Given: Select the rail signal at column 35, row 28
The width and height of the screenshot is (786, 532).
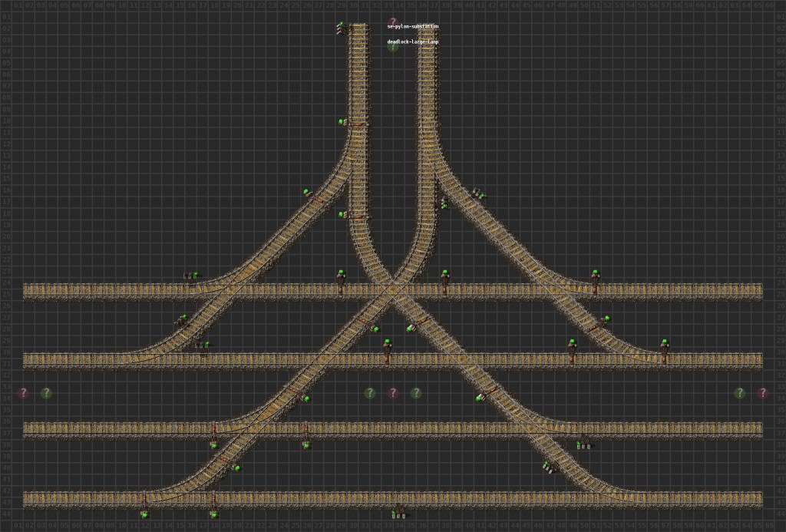Looking at the screenshot, I should [x=411, y=329].
